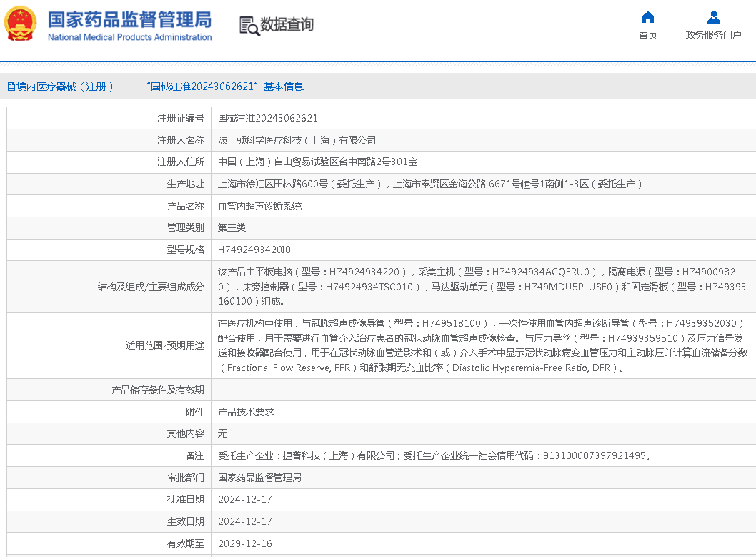Viewport: 756px width, 557px height.
Task: Click registration number 国械注准20243062621 in table
Action: coord(267,119)
